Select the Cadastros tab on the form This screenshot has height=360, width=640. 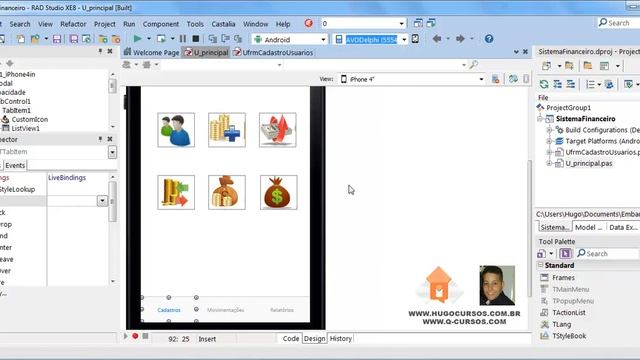click(x=169, y=310)
